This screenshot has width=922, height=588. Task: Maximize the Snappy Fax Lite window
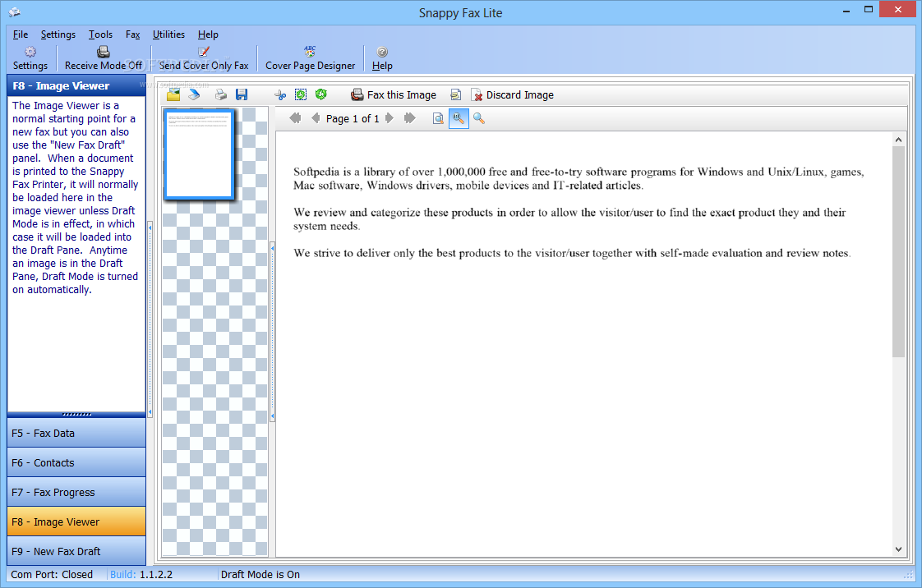[x=869, y=9]
